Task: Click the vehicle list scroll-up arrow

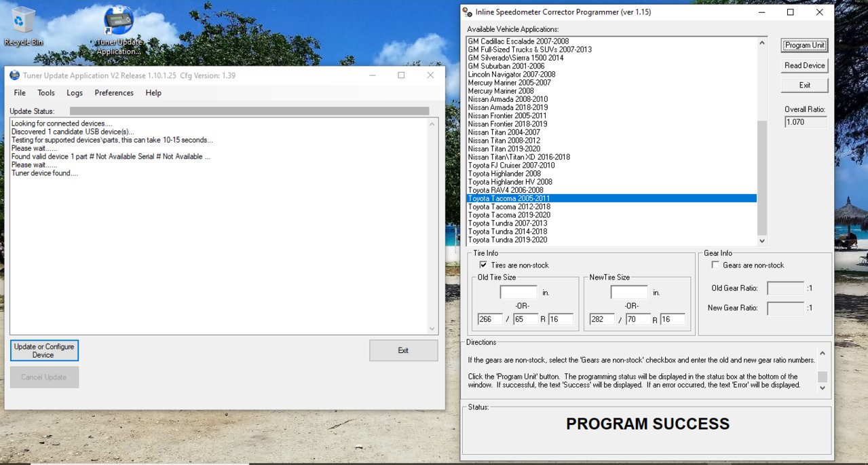Action: 761,42
